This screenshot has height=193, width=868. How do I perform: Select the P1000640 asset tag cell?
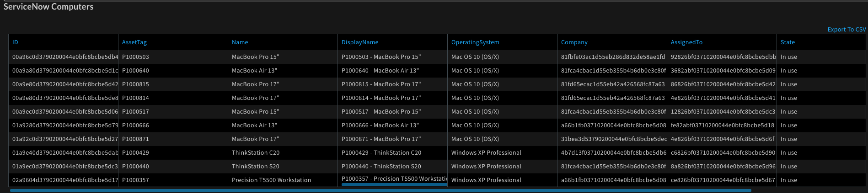[135, 71]
